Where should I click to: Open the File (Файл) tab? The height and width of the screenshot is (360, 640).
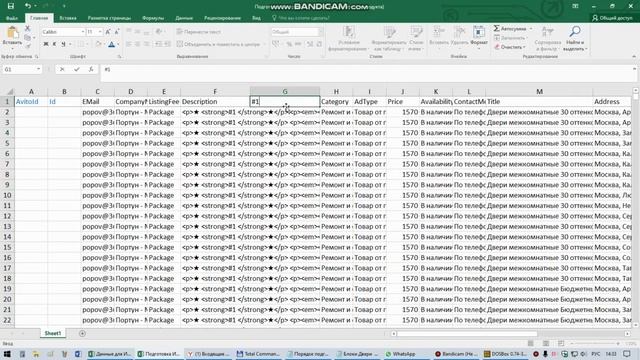click(x=12, y=18)
